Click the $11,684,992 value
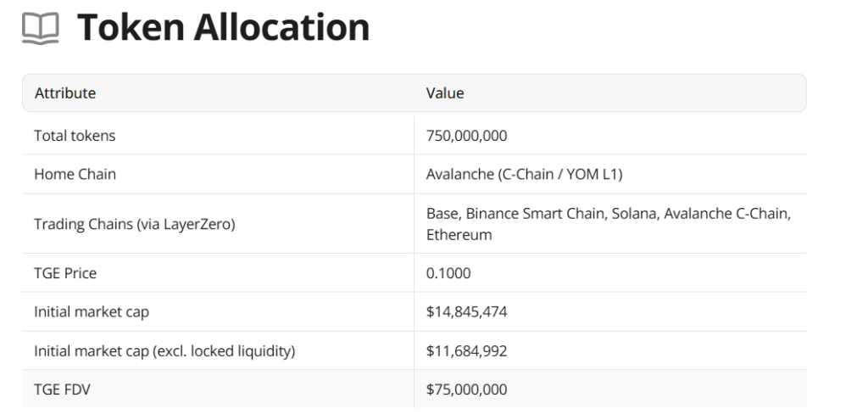The width and height of the screenshot is (868, 420). pyautogui.click(x=467, y=350)
